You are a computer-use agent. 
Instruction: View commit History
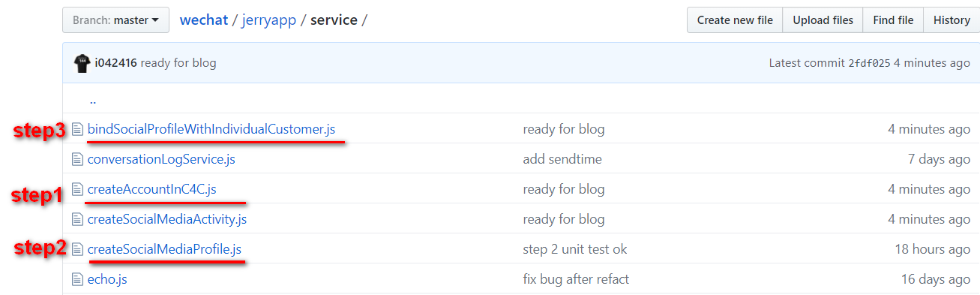[952, 20]
